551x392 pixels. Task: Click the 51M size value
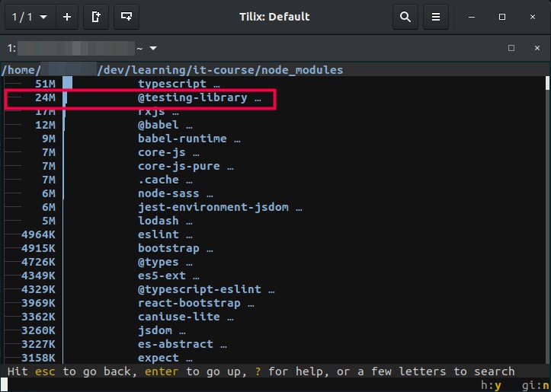pos(45,84)
